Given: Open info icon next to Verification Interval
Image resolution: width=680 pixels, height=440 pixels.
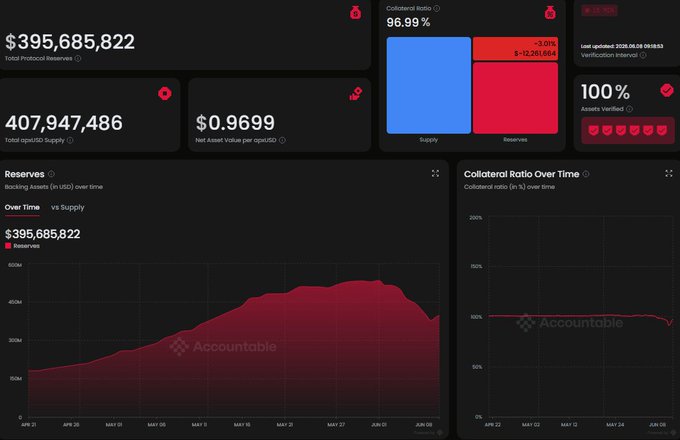Looking at the screenshot, I should [643, 55].
